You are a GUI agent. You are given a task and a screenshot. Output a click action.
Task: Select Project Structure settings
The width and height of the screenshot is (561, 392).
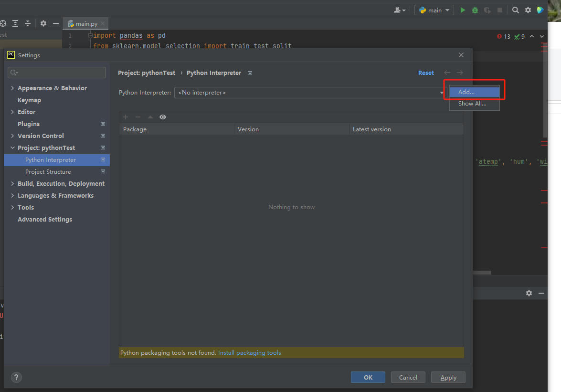(48, 172)
